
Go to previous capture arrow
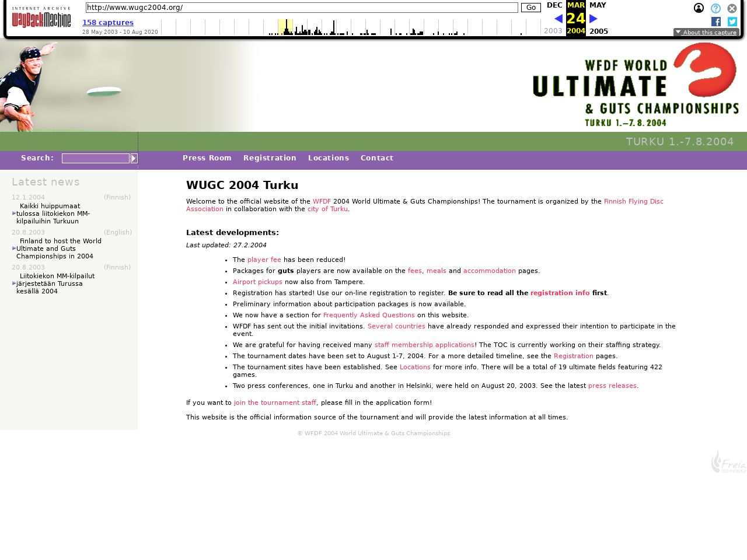click(x=558, y=19)
